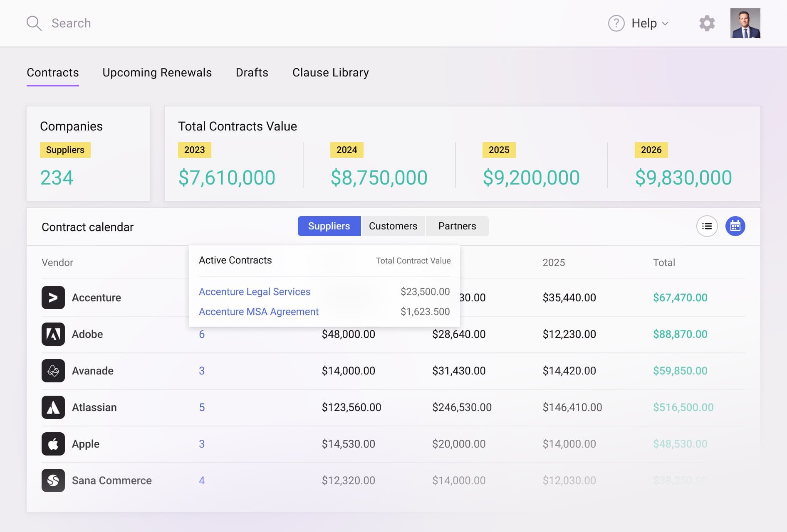This screenshot has width=787, height=532.
Task: Click Accenture's $35,440.00 cell
Action: click(569, 298)
